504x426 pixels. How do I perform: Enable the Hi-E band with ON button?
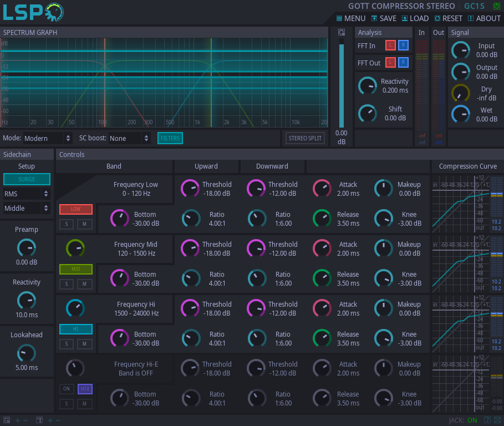(x=67, y=389)
